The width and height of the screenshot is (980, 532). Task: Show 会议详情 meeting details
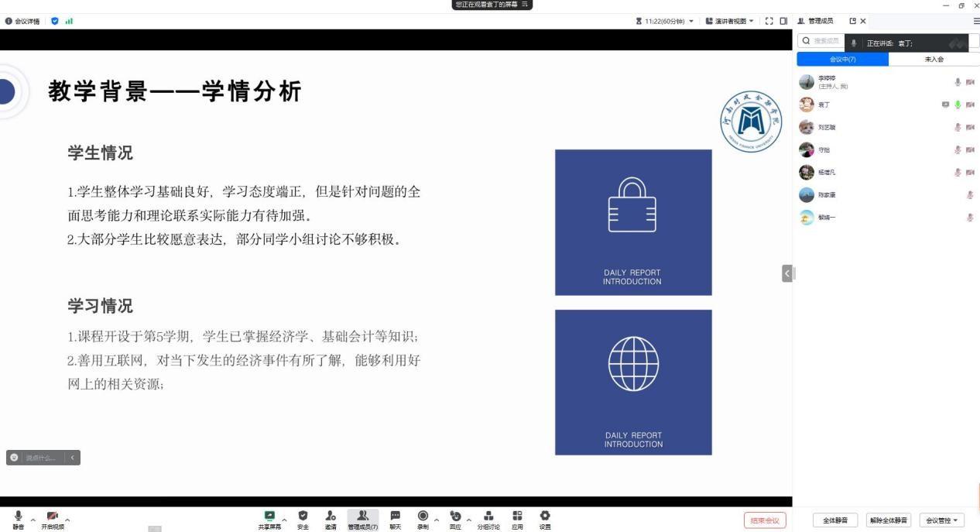[x=22, y=21]
